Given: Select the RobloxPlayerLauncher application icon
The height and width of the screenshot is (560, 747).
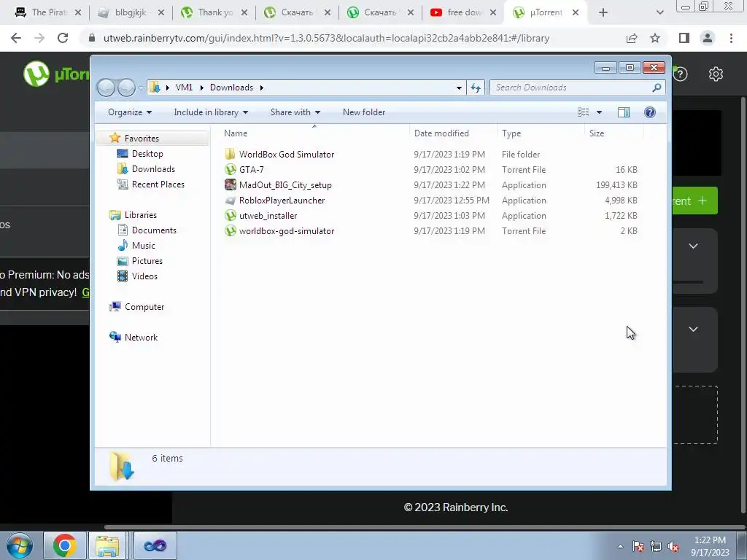Looking at the screenshot, I should 230,200.
